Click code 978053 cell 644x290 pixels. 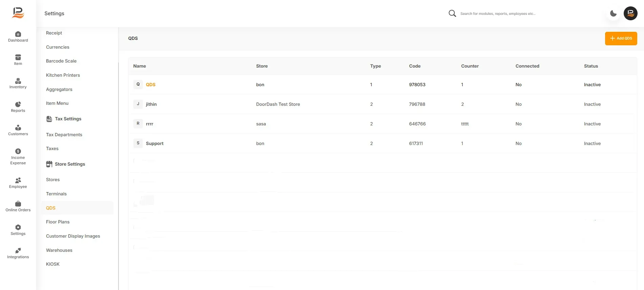click(x=417, y=85)
